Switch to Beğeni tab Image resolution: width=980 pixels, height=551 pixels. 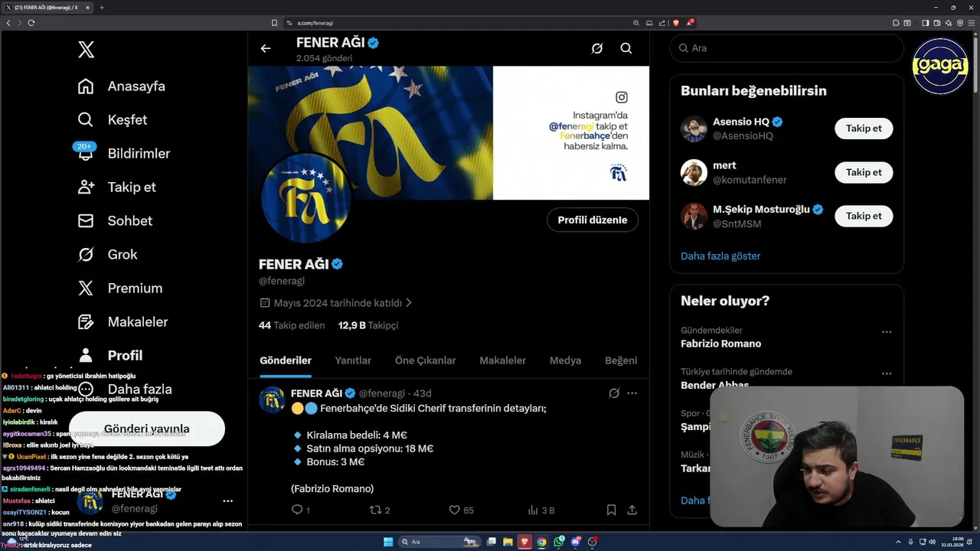click(x=621, y=360)
